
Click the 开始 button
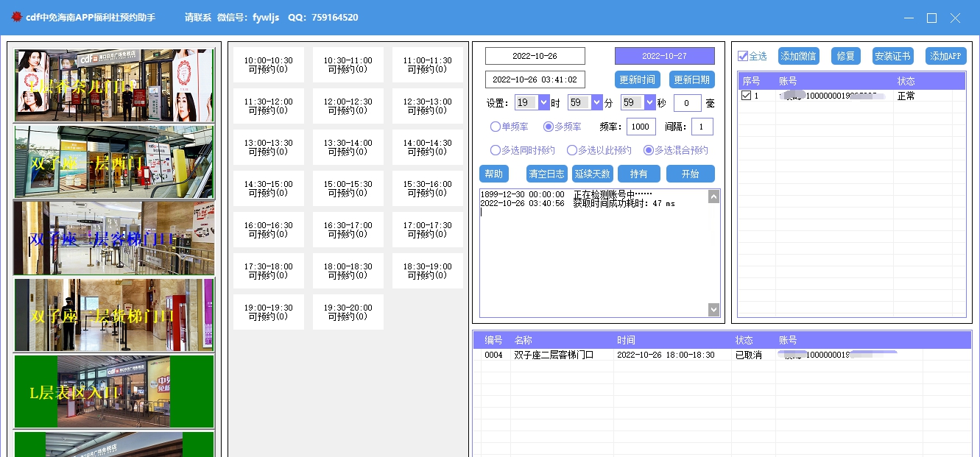[x=691, y=173]
